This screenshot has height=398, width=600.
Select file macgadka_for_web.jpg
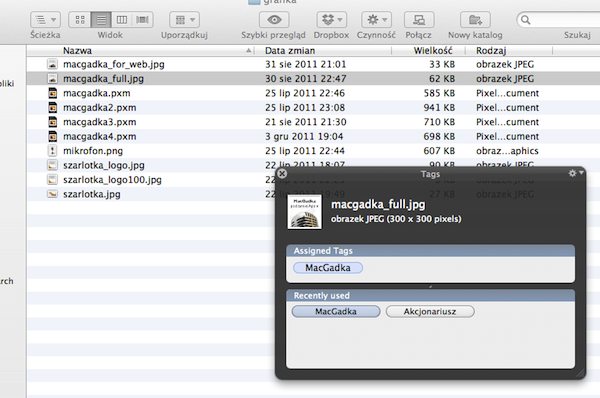114,64
